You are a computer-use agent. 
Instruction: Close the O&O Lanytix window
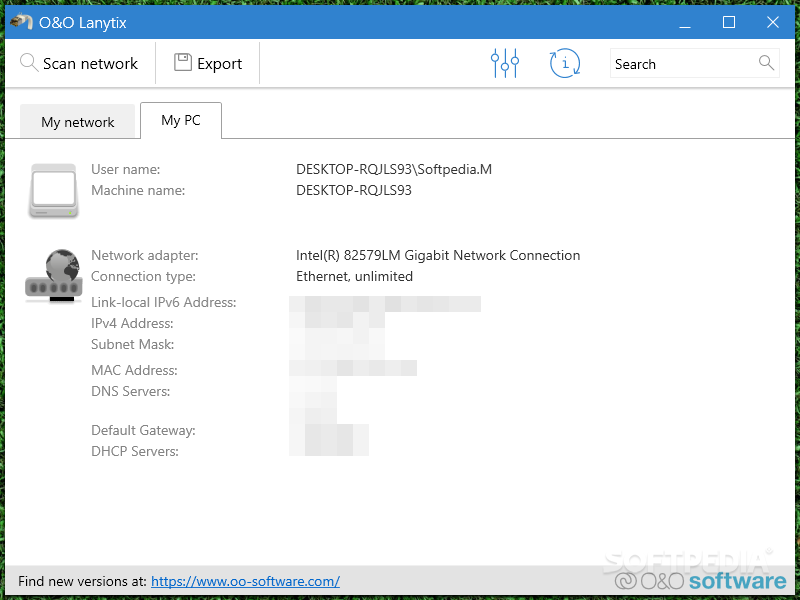(772, 22)
